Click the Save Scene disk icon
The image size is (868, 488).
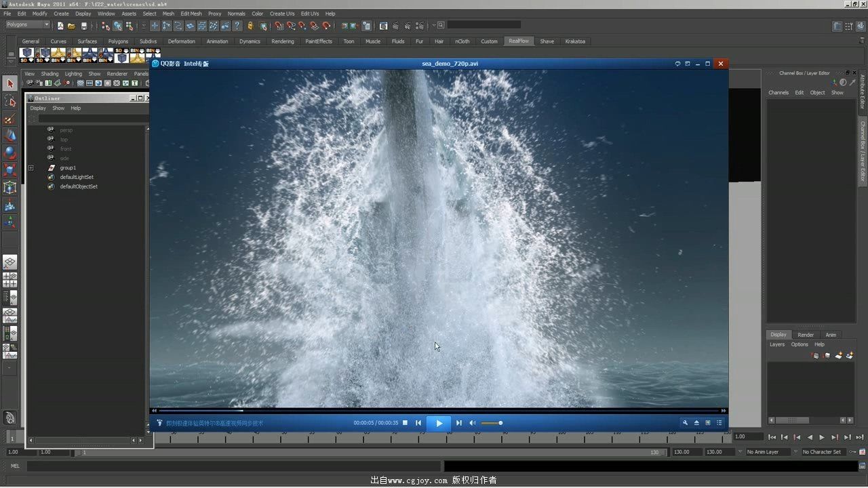84,26
